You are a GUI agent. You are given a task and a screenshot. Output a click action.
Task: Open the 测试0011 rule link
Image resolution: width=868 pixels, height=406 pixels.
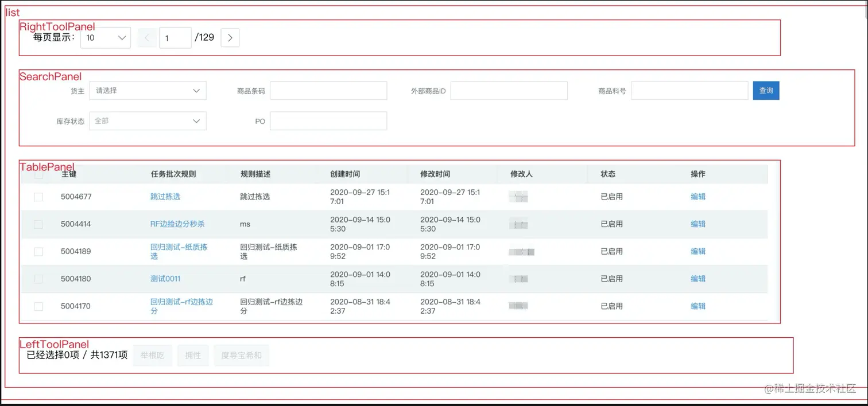tap(165, 279)
